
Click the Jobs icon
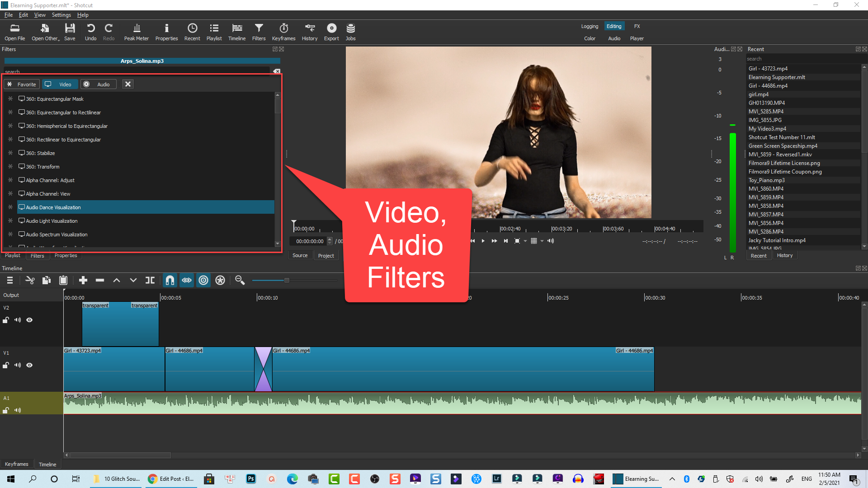(x=350, y=32)
